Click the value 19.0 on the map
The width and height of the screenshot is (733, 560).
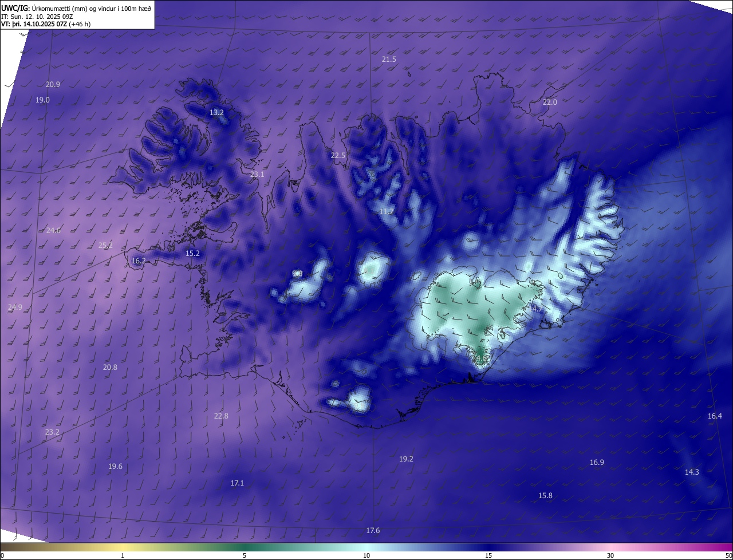[x=42, y=100]
